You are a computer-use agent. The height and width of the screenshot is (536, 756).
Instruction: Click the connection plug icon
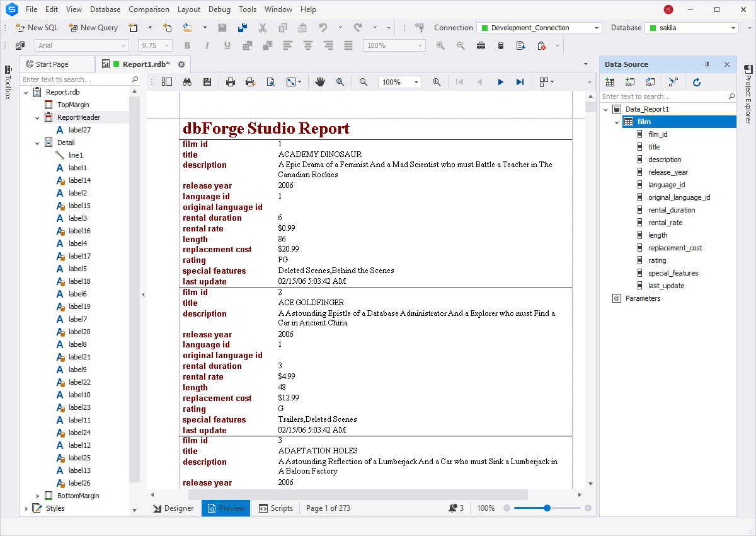(420, 28)
